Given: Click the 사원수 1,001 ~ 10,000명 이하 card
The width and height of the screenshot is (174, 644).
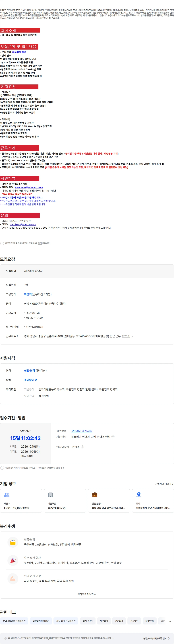Looking at the screenshot, I should 21,501.
